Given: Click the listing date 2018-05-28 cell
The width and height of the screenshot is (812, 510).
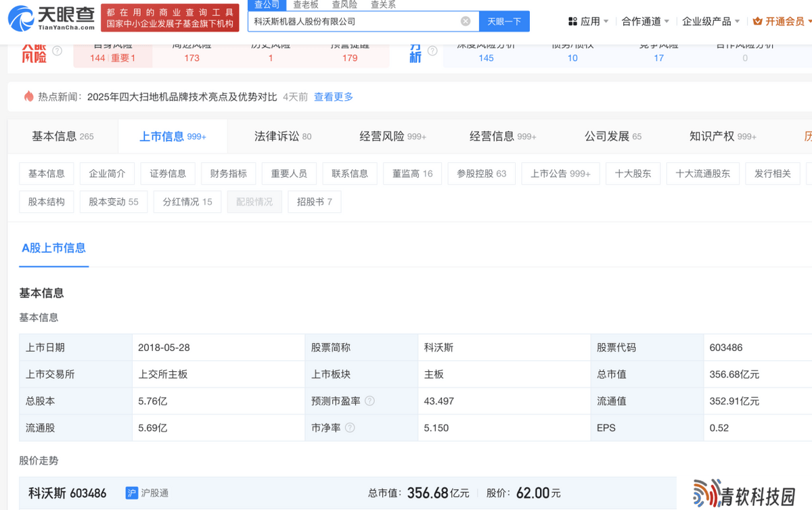Looking at the screenshot, I should coord(219,348).
